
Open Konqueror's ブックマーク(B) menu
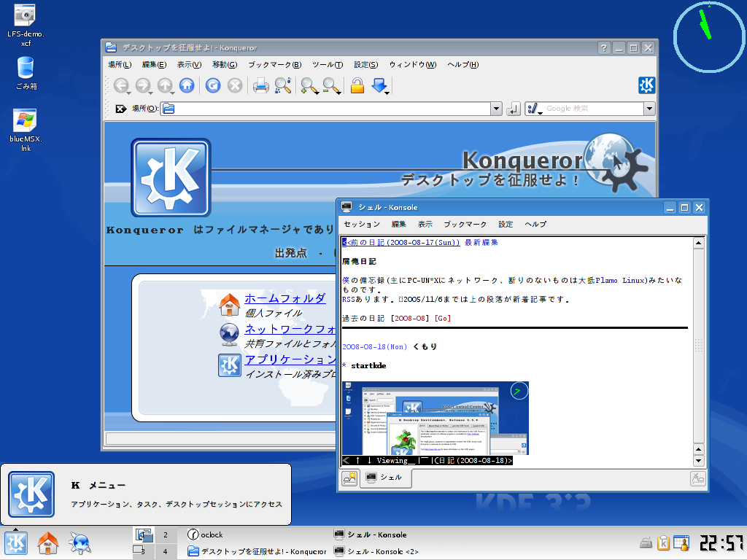click(274, 65)
